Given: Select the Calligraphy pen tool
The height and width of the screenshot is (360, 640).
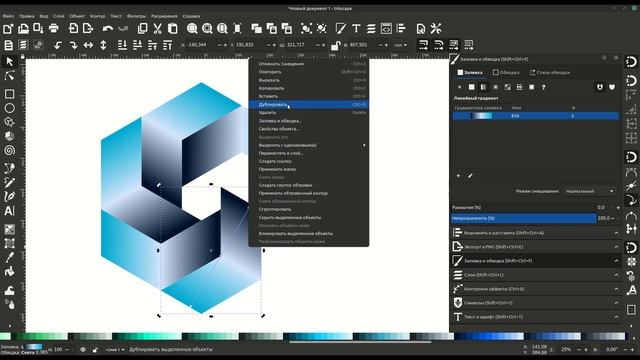Looking at the screenshot, I should 9,196.
